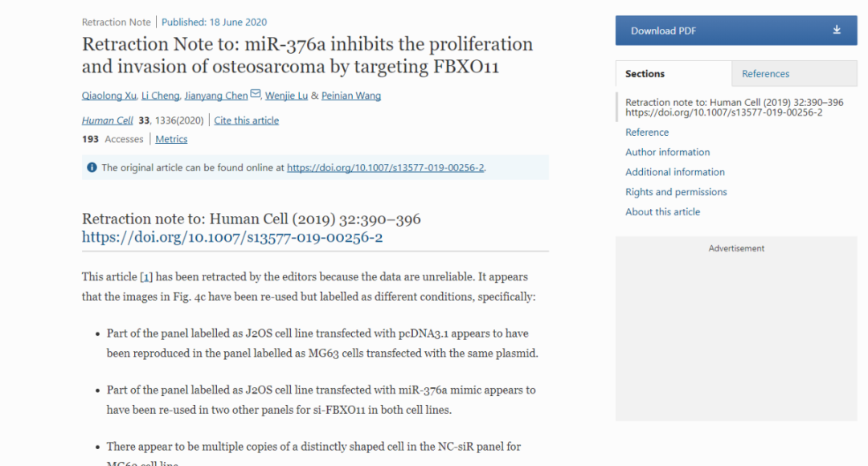
Task: Open the Human Cell journal link
Action: [108, 121]
